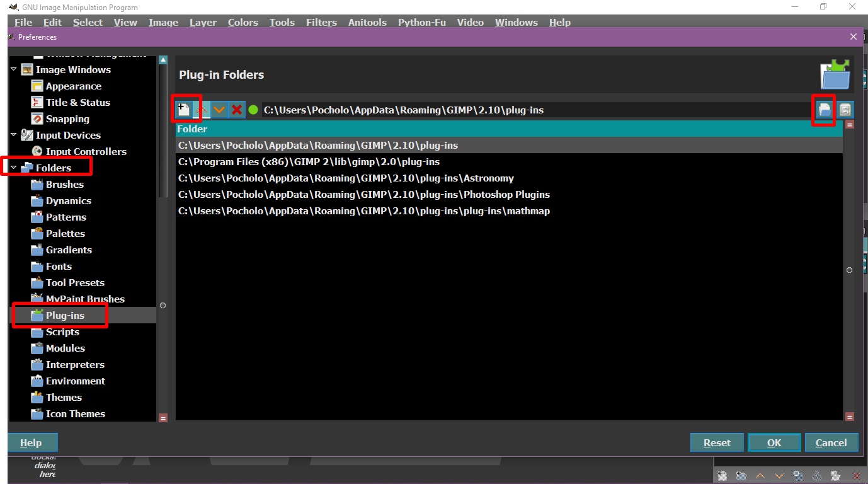
Task: Open file chooser to browse folders
Action: 825,110
